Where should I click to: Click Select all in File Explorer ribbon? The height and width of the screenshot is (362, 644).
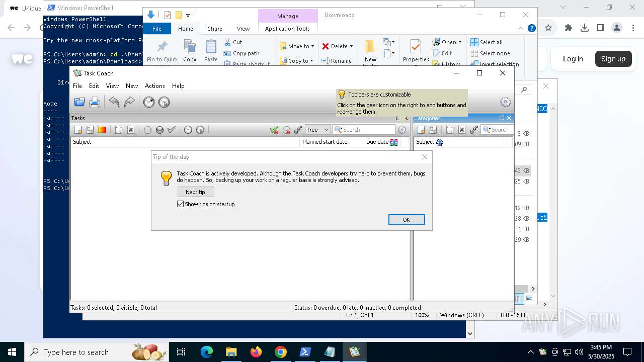(x=487, y=42)
